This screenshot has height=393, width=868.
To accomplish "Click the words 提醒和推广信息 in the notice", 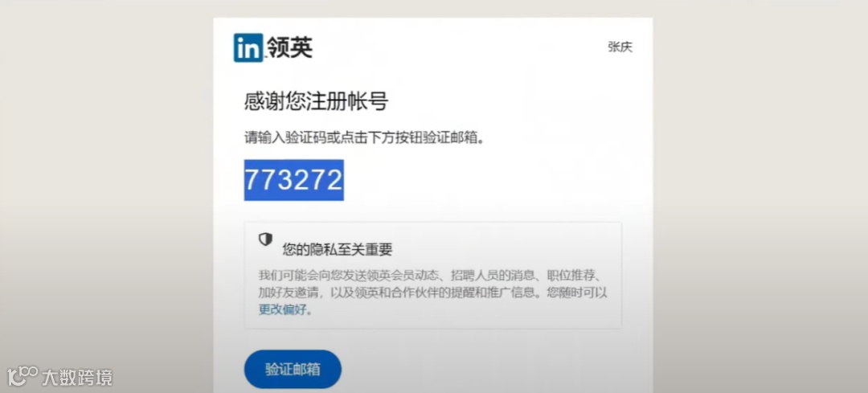I will (x=492, y=293).
